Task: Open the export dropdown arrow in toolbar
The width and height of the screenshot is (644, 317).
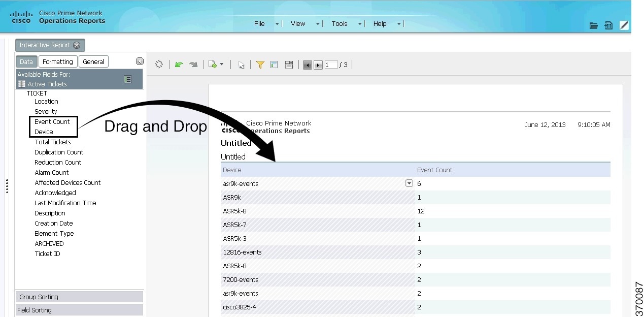Action: pos(222,65)
